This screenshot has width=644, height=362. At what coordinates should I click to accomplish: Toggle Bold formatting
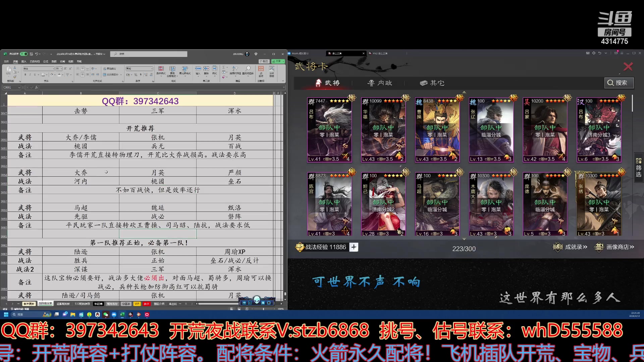tap(25, 75)
